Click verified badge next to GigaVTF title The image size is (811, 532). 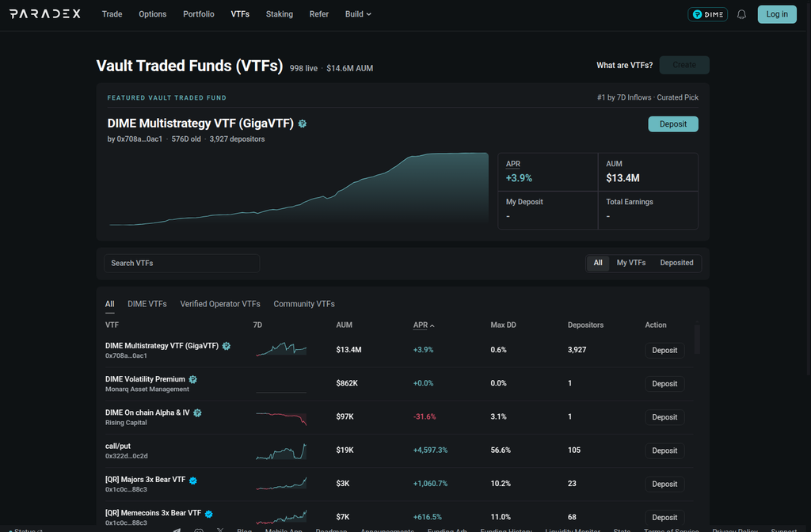point(303,123)
